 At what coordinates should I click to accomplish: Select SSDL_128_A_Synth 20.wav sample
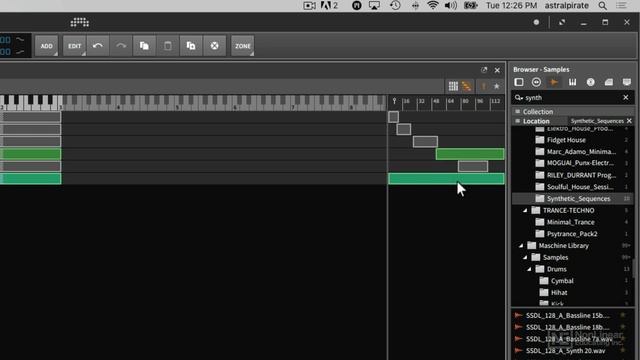coord(567,351)
